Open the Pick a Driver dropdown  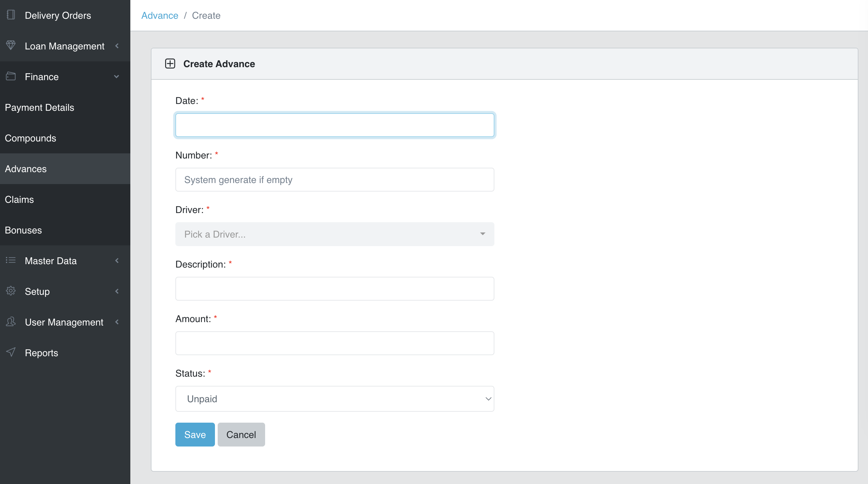coord(334,234)
